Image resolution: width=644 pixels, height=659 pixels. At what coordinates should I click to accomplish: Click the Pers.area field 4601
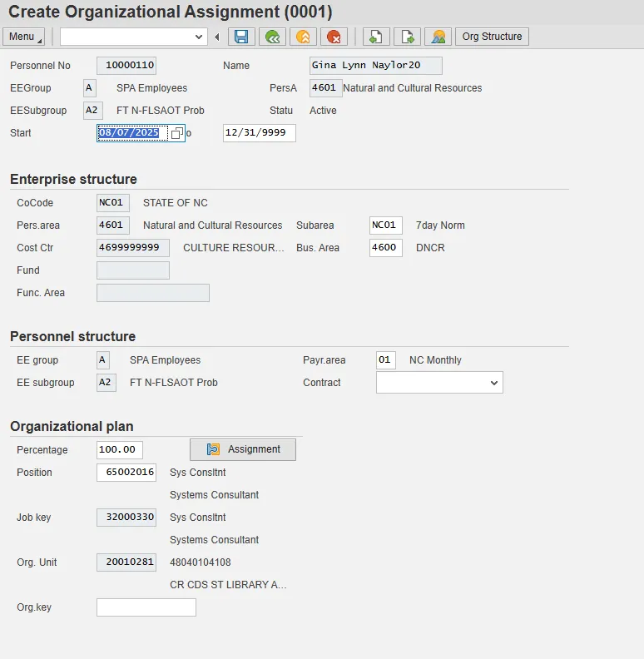[x=113, y=225]
